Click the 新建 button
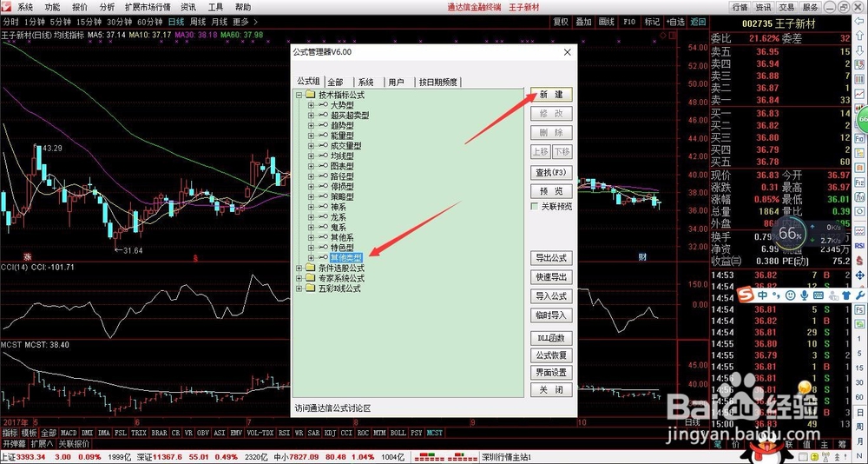Image resolution: width=868 pixels, height=464 pixels. click(x=551, y=94)
